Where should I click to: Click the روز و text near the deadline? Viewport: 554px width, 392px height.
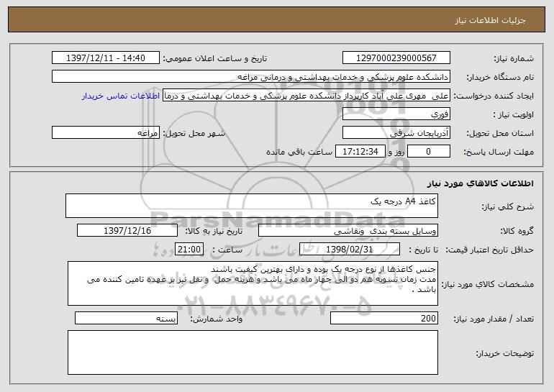point(396,152)
